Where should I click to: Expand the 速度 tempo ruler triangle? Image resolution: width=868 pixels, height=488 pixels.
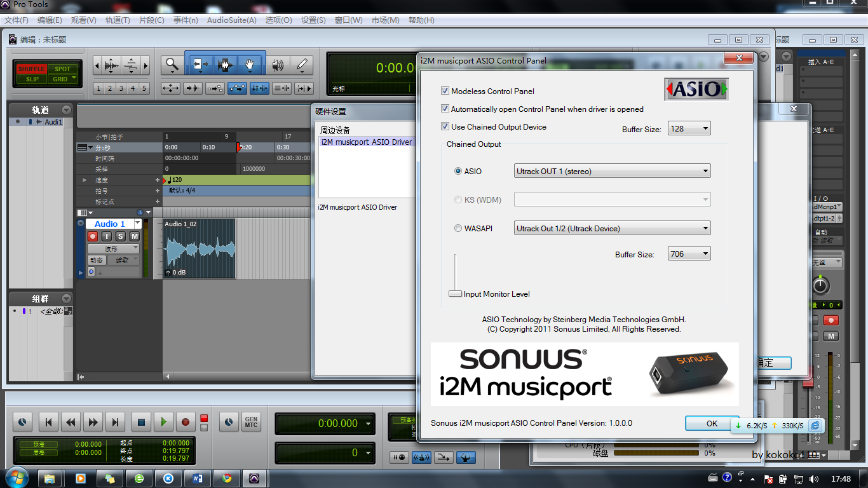coord(84,180)
